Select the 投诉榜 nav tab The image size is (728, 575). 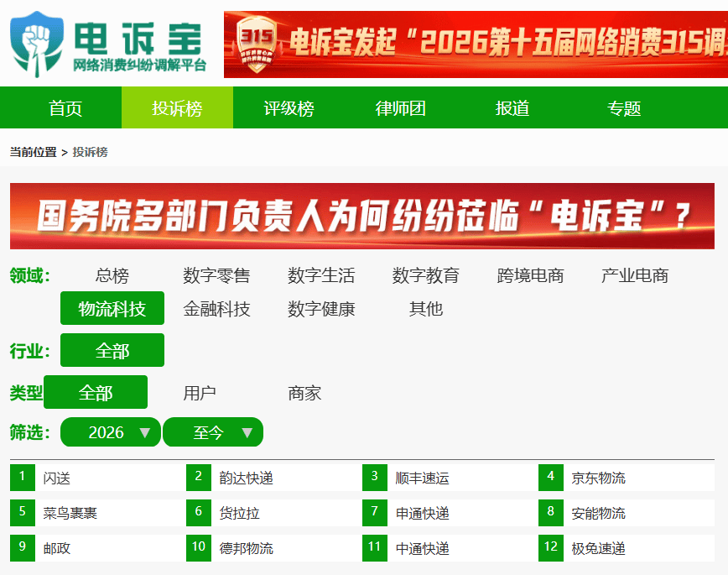click(177, 107)
